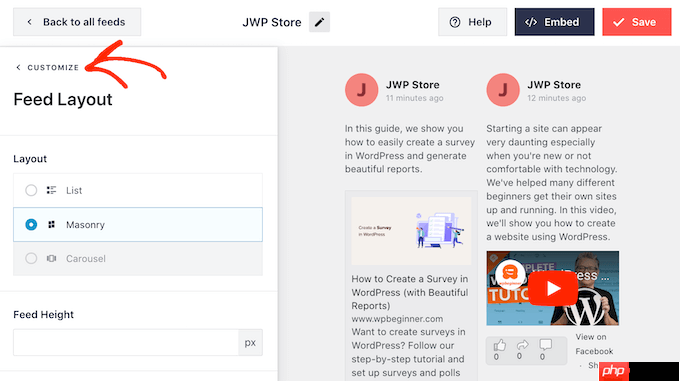Open the survey post thumbnail image
This screenshot has height=381, width=680.
(411, 231)
